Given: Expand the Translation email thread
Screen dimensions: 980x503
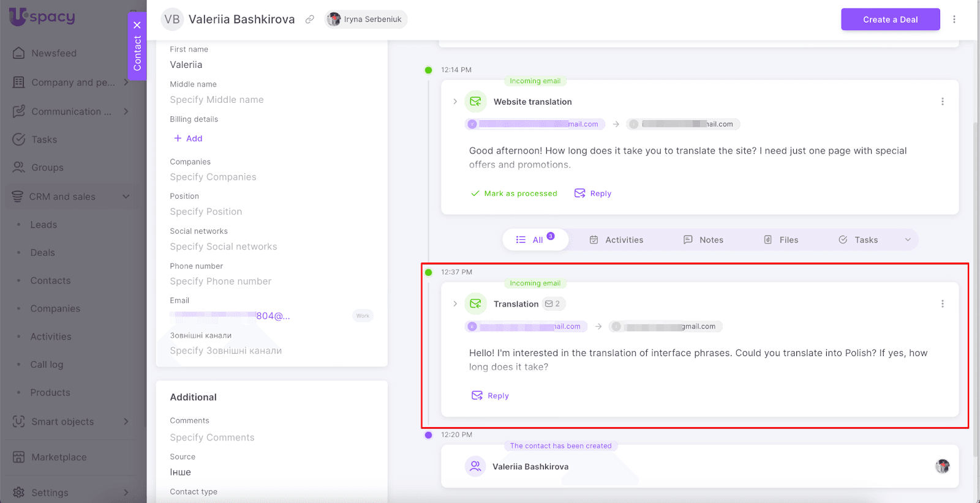Looking at the screenshot, I should [x=455, y=304].
